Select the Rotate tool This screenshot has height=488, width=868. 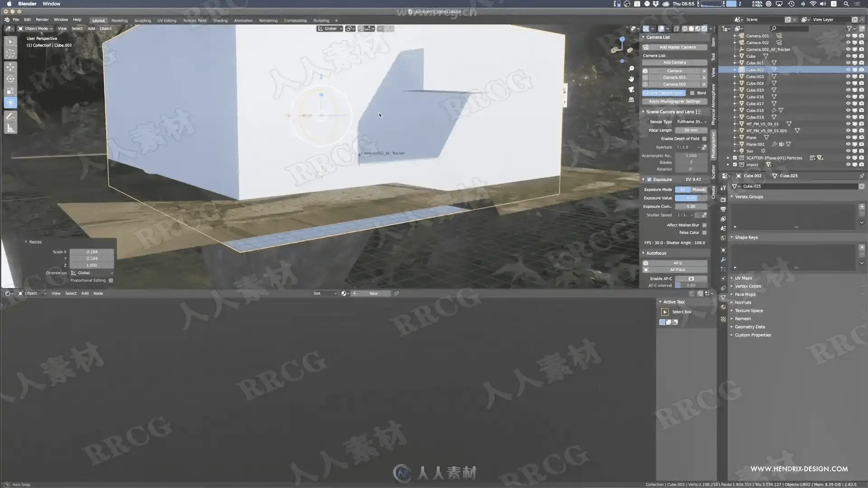(x=10, y=79)
